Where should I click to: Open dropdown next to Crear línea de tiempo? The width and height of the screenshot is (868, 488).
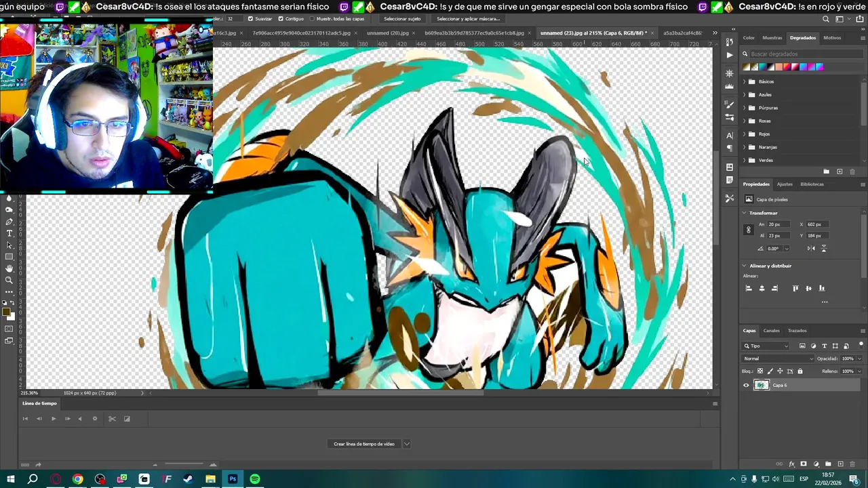pyautogui.click(x=407, y=444)
